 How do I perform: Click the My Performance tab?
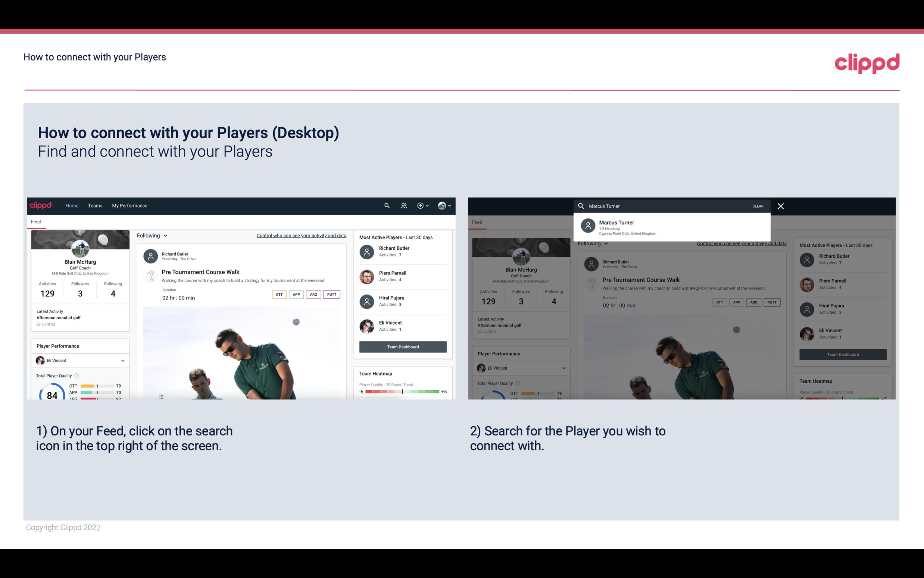tap(130, 205)
